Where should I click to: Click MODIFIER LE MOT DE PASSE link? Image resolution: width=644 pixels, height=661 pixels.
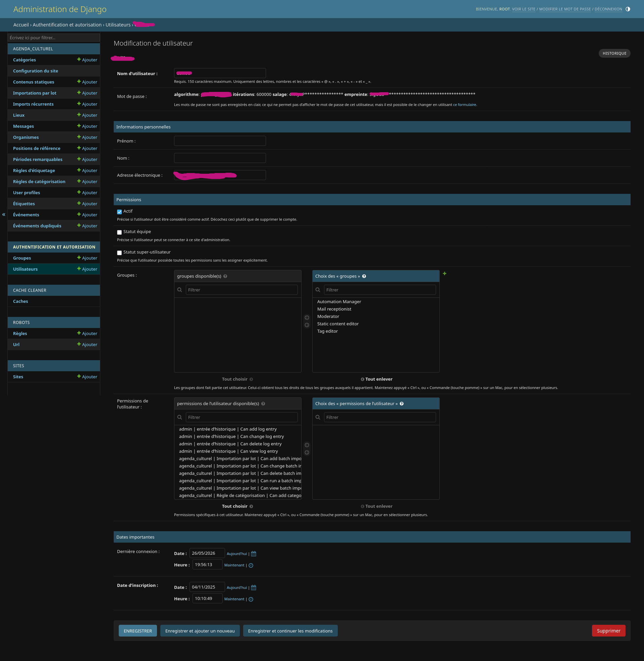pyautogui.click(x=565, y=9)
